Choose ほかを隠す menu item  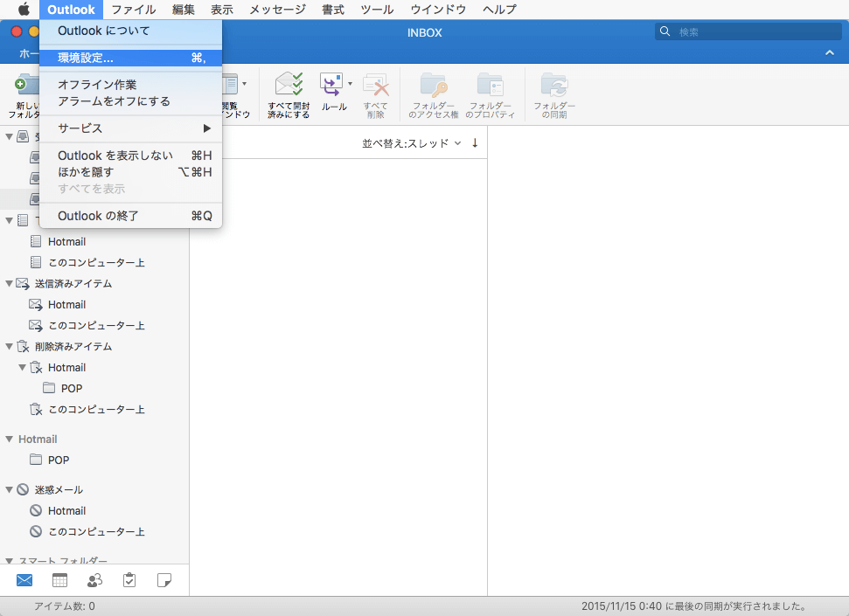pos(130,172)
